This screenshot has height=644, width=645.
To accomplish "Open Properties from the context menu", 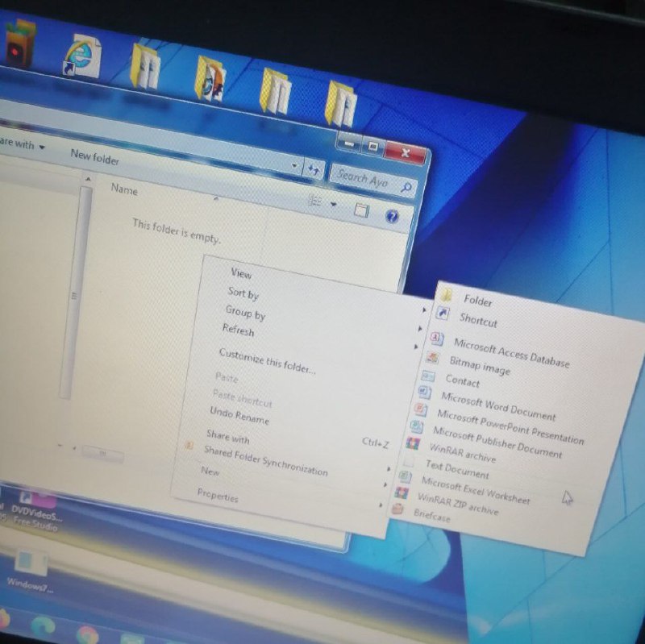I will coord(218,495).
